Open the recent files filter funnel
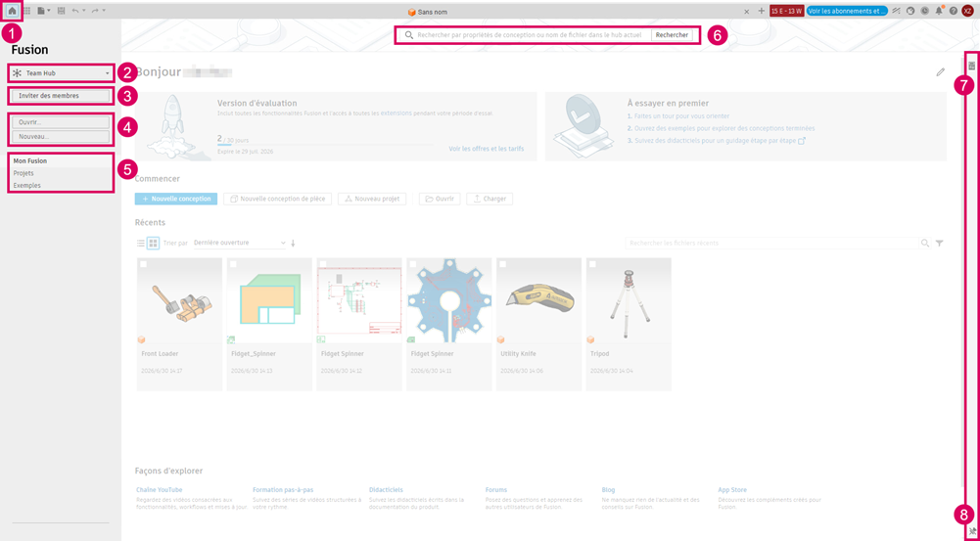Screen dimensions: 980x541 click(x=940, y=243)
